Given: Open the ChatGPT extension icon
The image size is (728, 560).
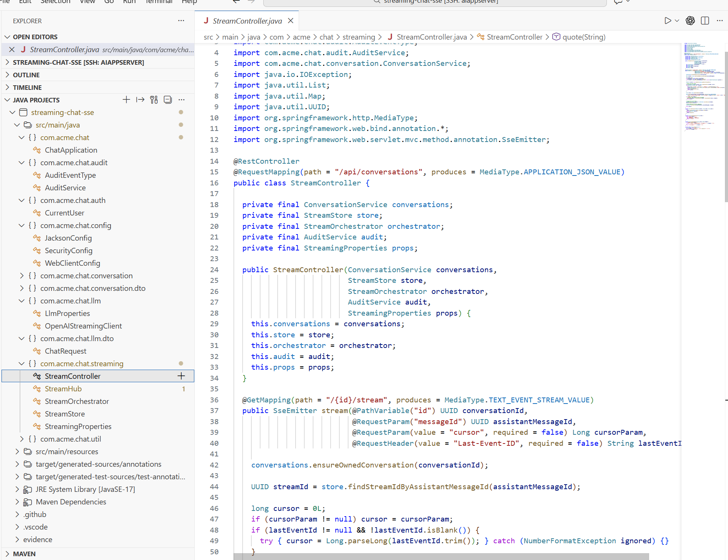Looking at the screenshot, I should 690,21.
